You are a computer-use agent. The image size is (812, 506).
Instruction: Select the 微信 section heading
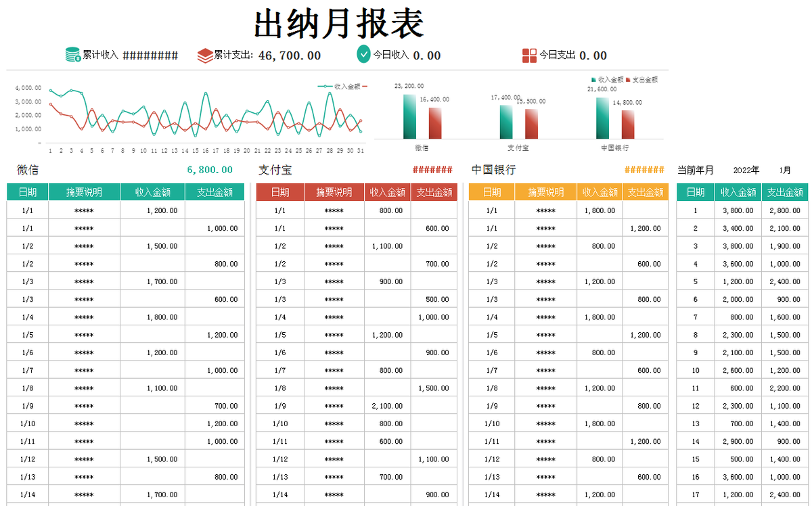tap(28, 170)
